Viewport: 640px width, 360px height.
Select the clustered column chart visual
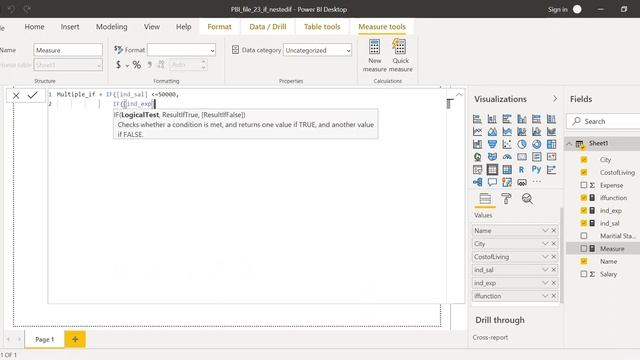point(522,119)
